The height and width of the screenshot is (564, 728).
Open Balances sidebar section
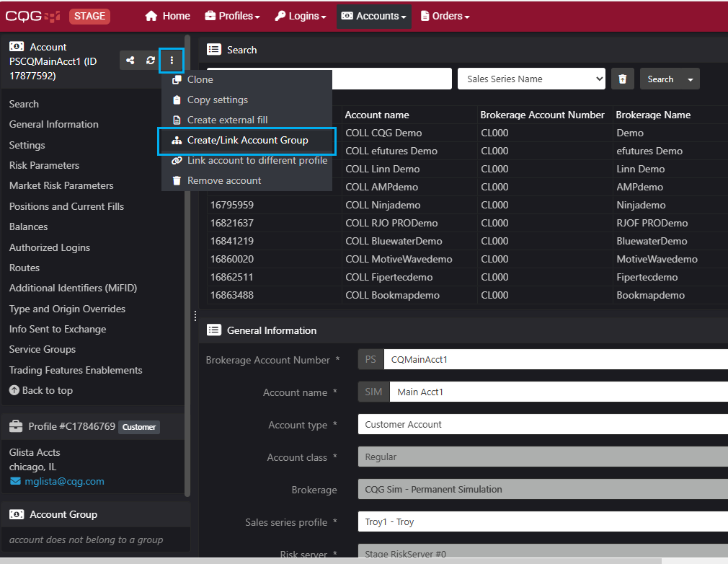(x=28, y=226)
